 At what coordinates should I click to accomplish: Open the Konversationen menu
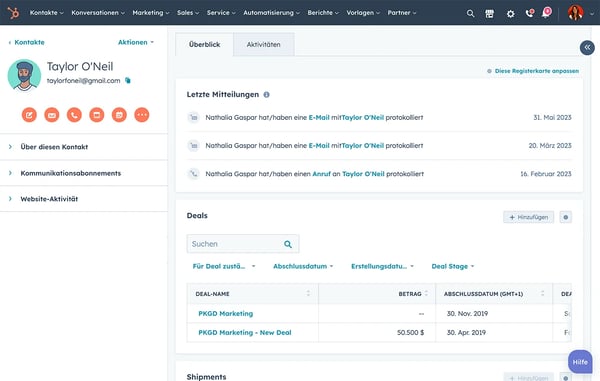click(98, 13)
